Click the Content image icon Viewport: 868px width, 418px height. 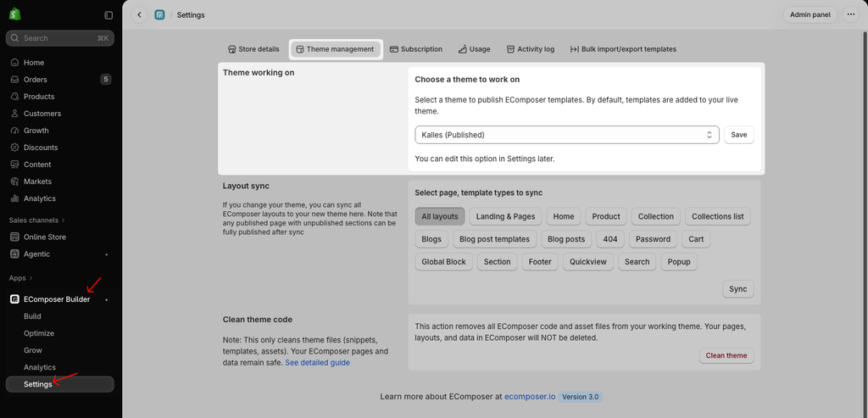(15, 164)
